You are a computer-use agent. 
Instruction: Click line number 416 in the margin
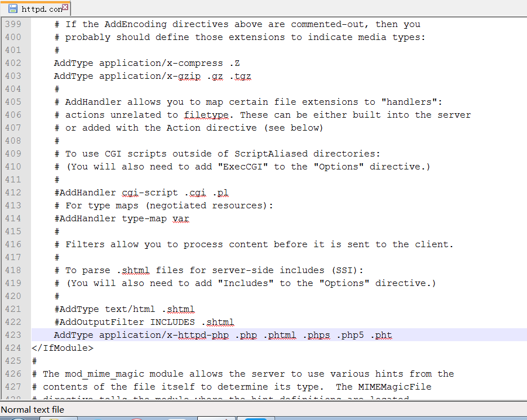[x=12, y=244]
